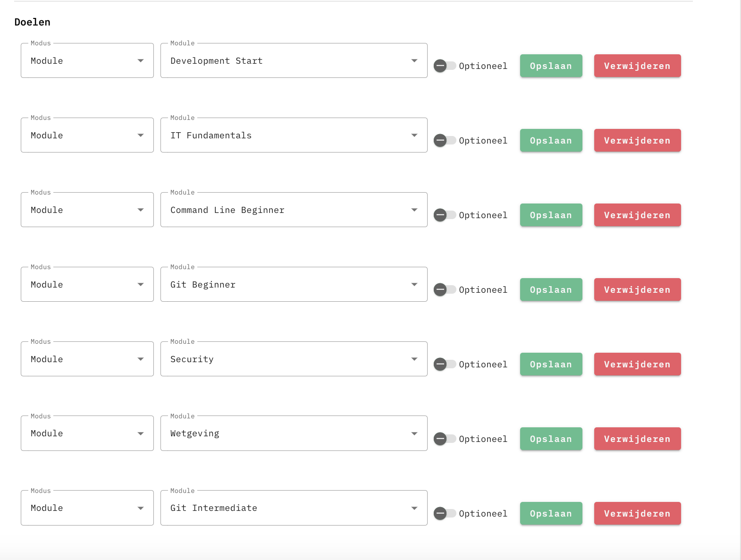The image size is (741, 560).
Task: Open Modus dropdown in Git Intermediate row
Action: [87, 508]
